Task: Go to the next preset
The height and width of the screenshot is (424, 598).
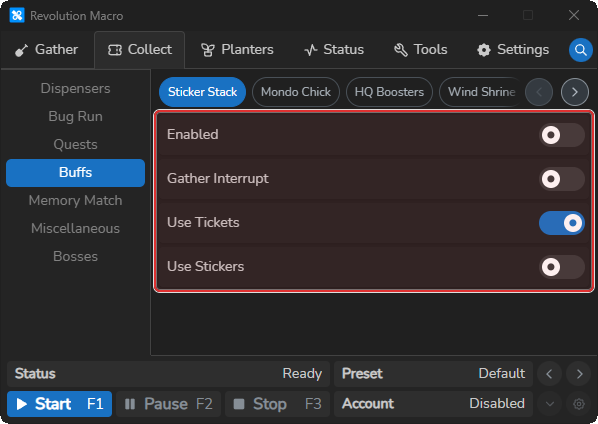Action: pyautogui.click(x=579, y=374)
